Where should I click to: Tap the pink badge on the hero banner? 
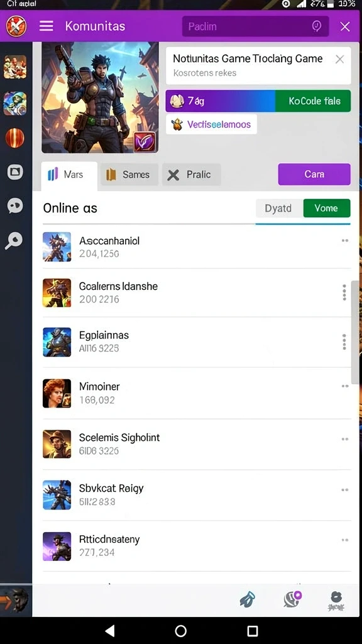(x=145, y=142)
